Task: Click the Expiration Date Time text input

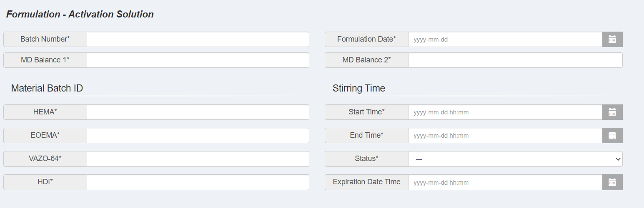Action: pyautogui.click(x=505, y=182)
